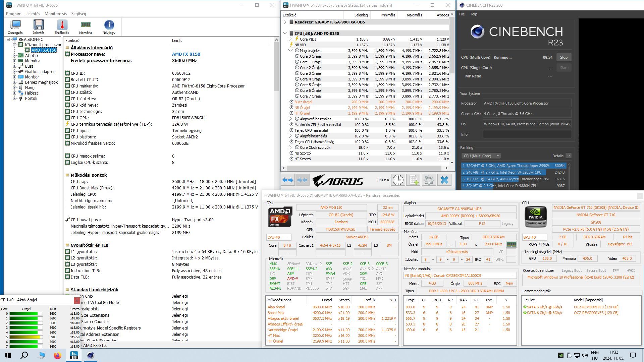This screenshot has height=362, width=644.
Task: Expand the Core VIDs sensor row
Action: click(x=291, y=39)
